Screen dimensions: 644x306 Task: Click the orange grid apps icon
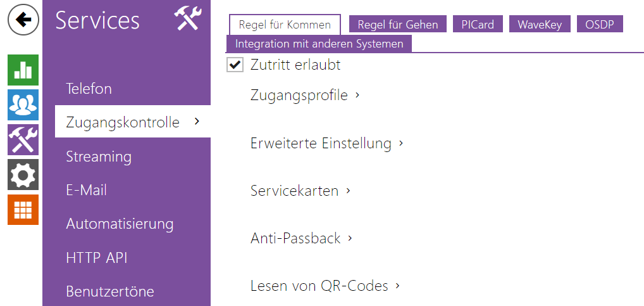[23, 209]
